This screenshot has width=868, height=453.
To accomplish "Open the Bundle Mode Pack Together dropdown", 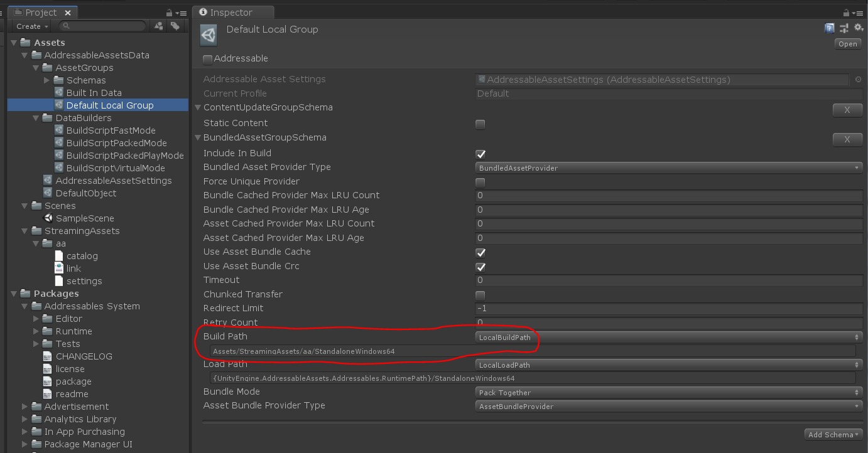I will click(x=669, y=393).
